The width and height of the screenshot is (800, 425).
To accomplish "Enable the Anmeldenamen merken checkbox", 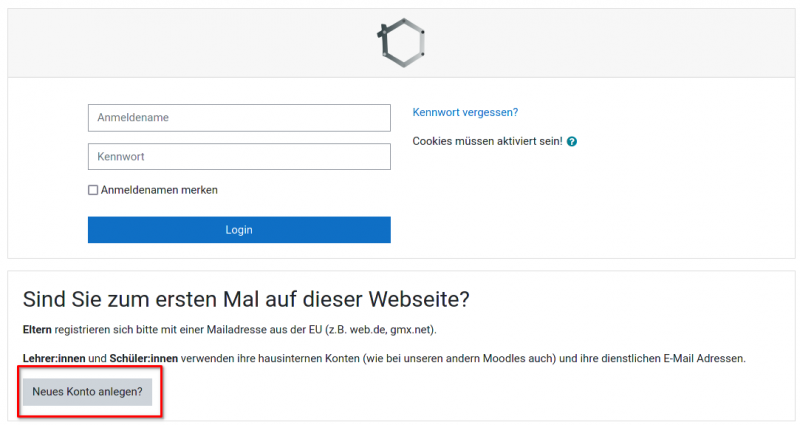I will [x=93, y=190].
